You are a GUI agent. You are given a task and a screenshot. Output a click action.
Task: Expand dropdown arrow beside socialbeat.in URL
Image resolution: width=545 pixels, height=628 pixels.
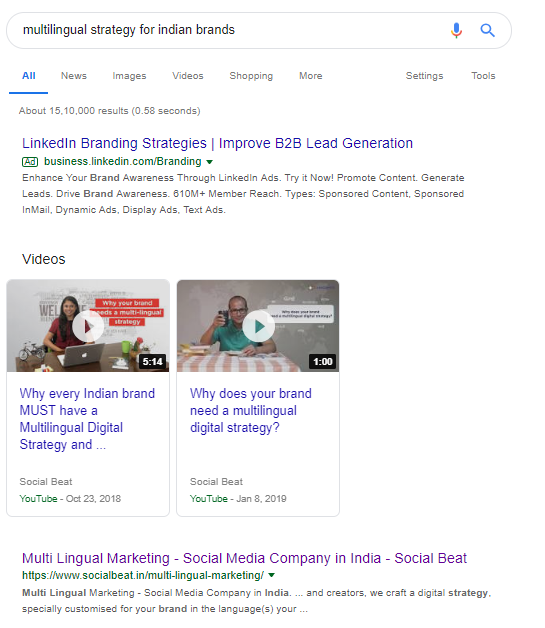click(272, 576)
